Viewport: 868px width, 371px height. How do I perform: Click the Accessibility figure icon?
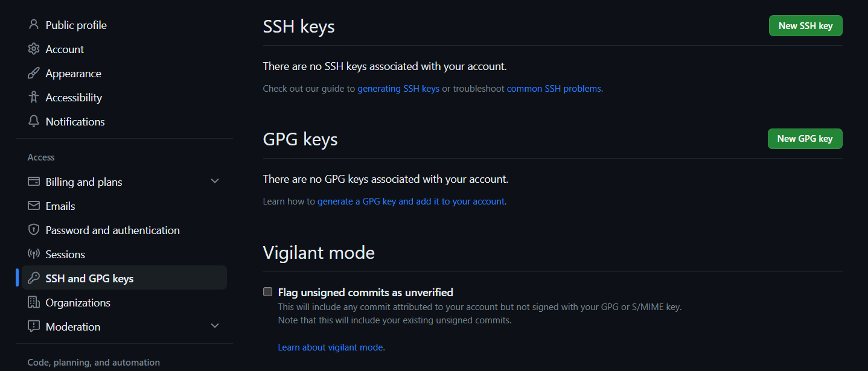34,97
